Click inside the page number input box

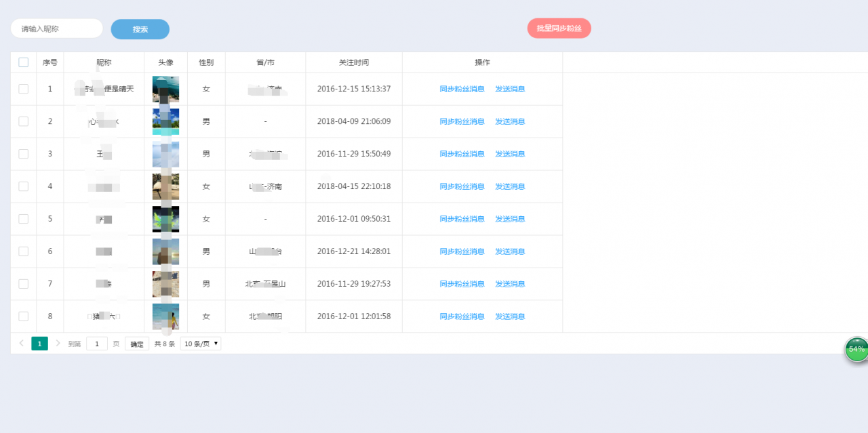pos(96,344)
